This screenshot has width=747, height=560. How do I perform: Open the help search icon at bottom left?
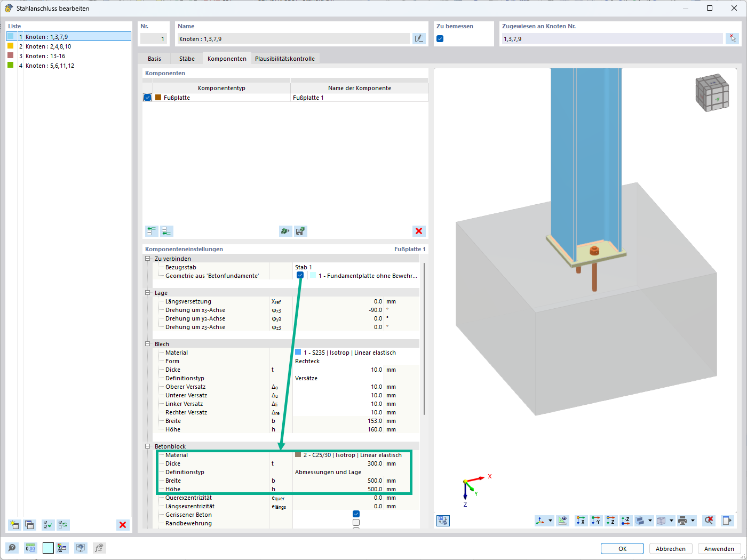pyautogui.click(x=12, y=548)
